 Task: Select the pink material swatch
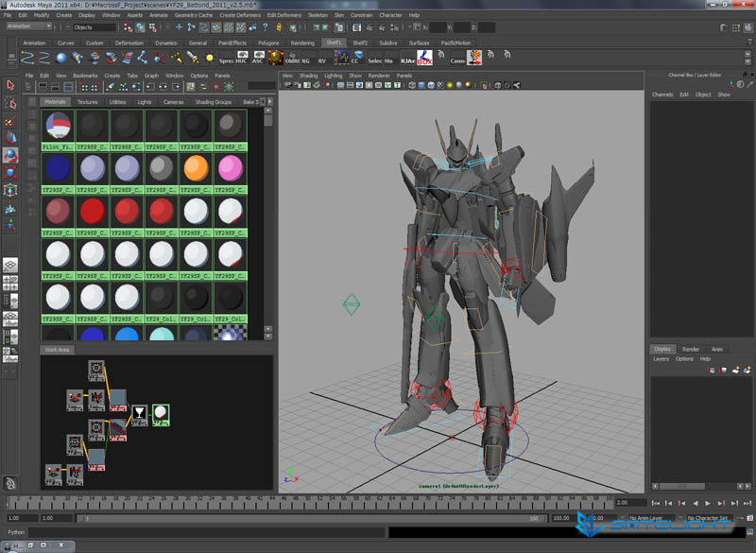231,167
